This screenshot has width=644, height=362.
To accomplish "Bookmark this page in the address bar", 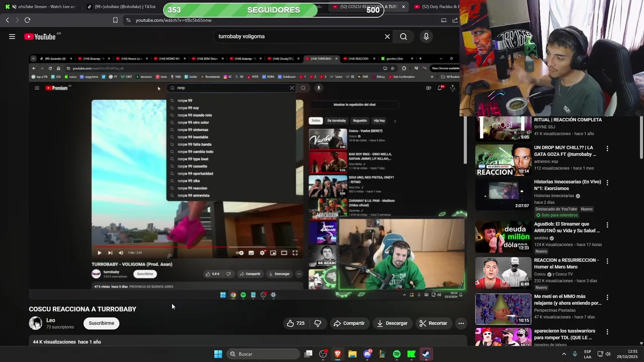I will coord(115,20).
